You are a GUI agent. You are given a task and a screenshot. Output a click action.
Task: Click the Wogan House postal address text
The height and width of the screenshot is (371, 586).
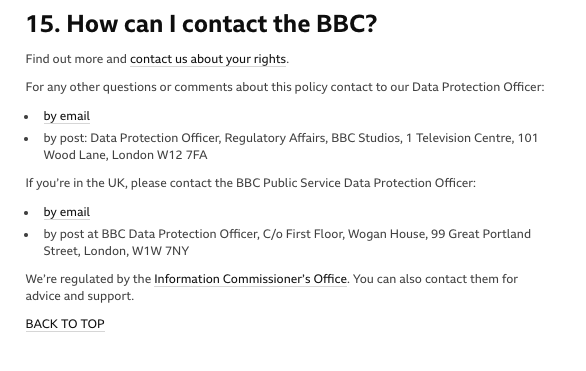(x=287, y=242)
